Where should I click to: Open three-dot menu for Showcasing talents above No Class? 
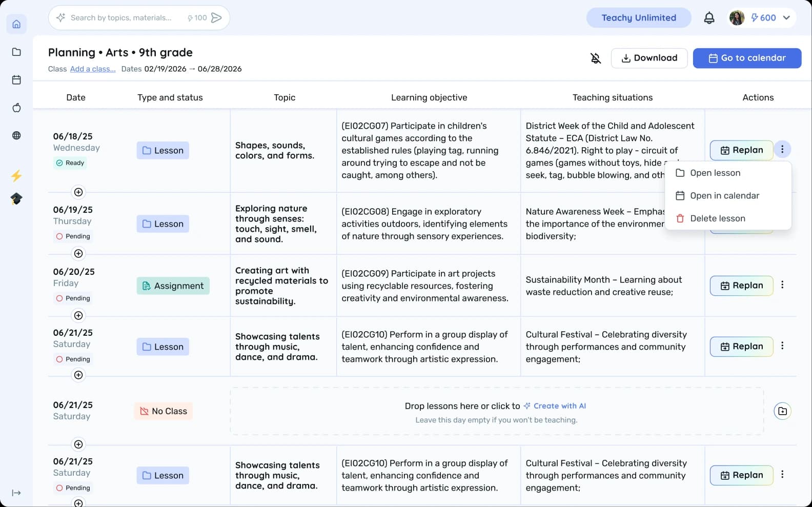782,346
